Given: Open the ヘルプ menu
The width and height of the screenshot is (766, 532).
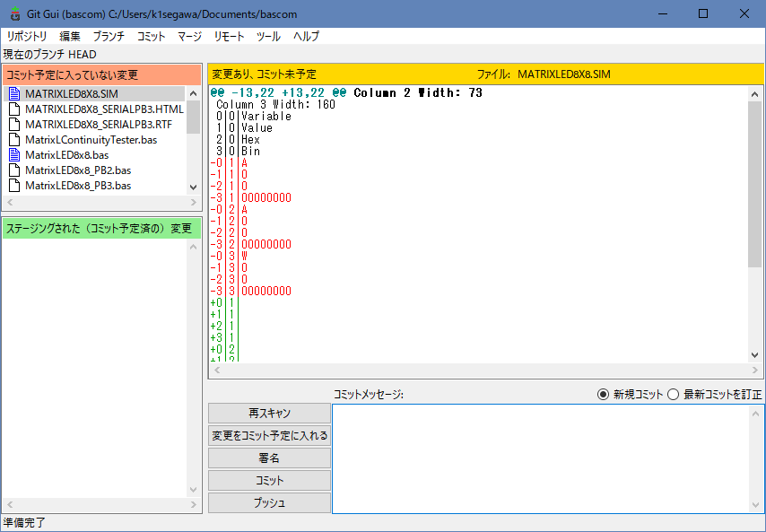Looking at the screenshot, I should pos(306,36).
